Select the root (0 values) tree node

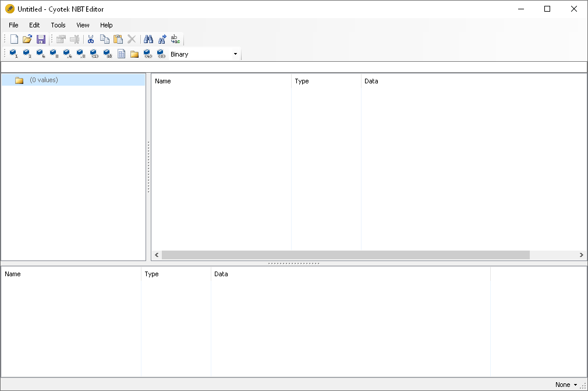[73, 80]
